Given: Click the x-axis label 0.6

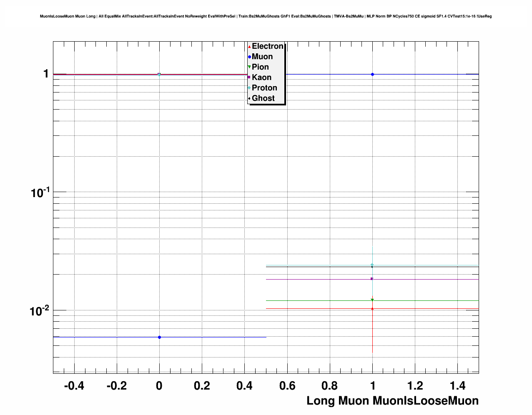Looking at the screenshot, I should tap(287, 386).
